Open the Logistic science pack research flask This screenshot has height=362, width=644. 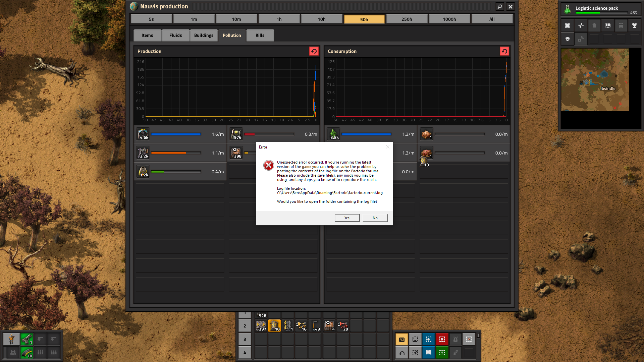[568, 9]
